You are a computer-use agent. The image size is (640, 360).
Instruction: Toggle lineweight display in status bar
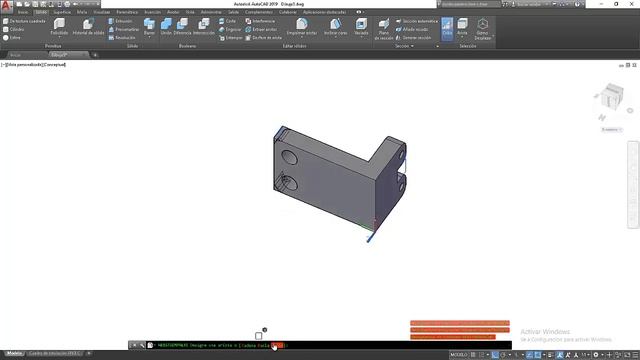(x=551, y=355)
